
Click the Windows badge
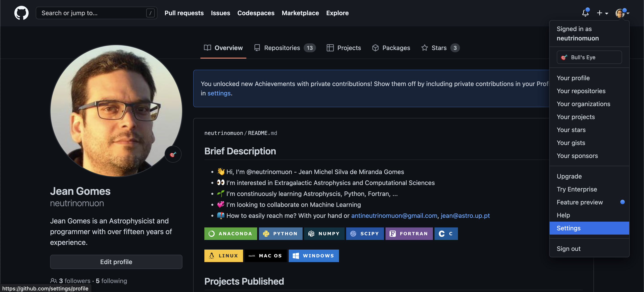point(314,256)
